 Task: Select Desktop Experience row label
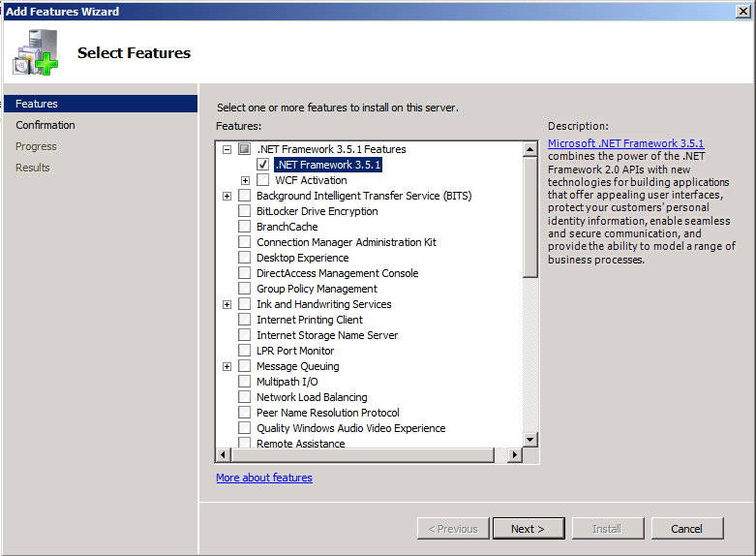303,258
